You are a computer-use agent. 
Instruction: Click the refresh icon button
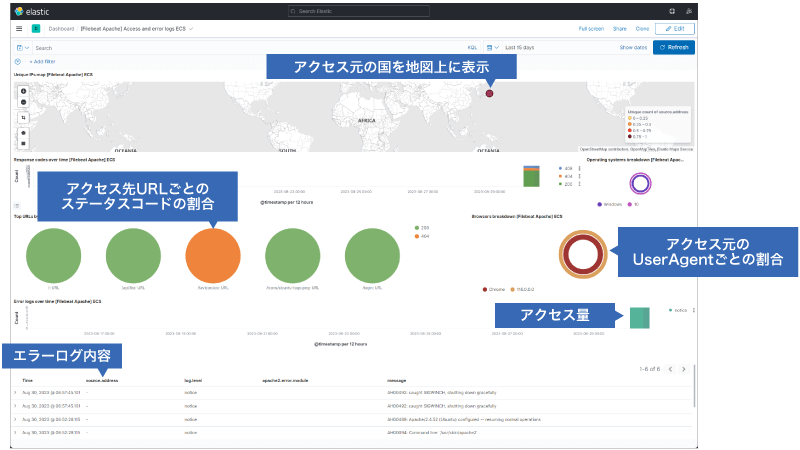674,47
